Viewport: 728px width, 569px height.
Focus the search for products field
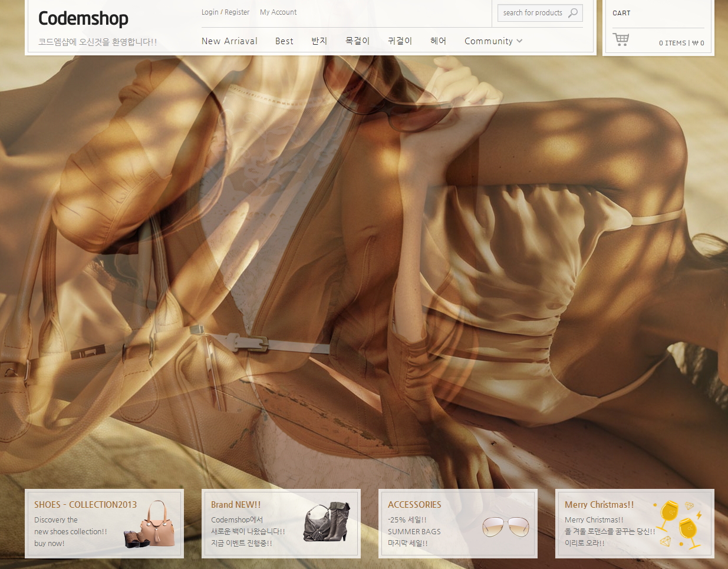pos(533,13)
